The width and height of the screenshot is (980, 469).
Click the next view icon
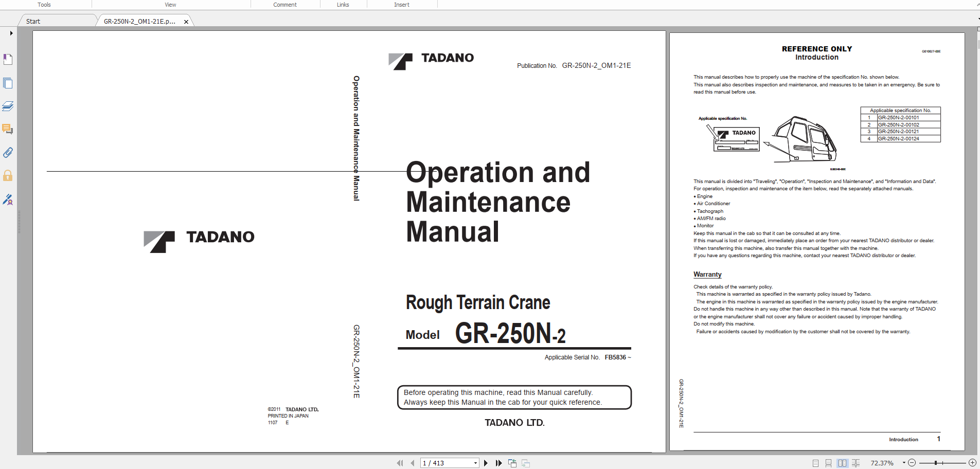pyautogui.click(x=526, y=463)
